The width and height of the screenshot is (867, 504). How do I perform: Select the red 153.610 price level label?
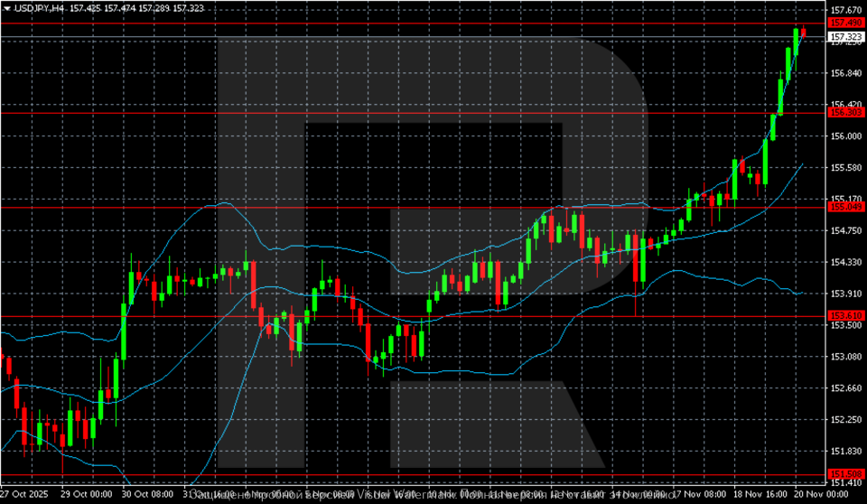(845, 315)
